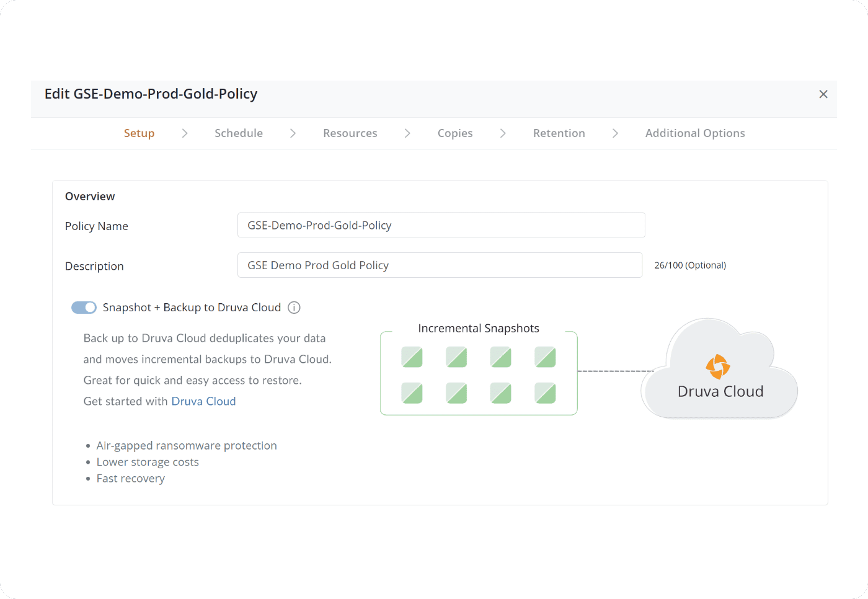Image resolution: width=868 pixels, height=599 pixels.
Task: Go to the Schedule step
Action: (239, 133)
